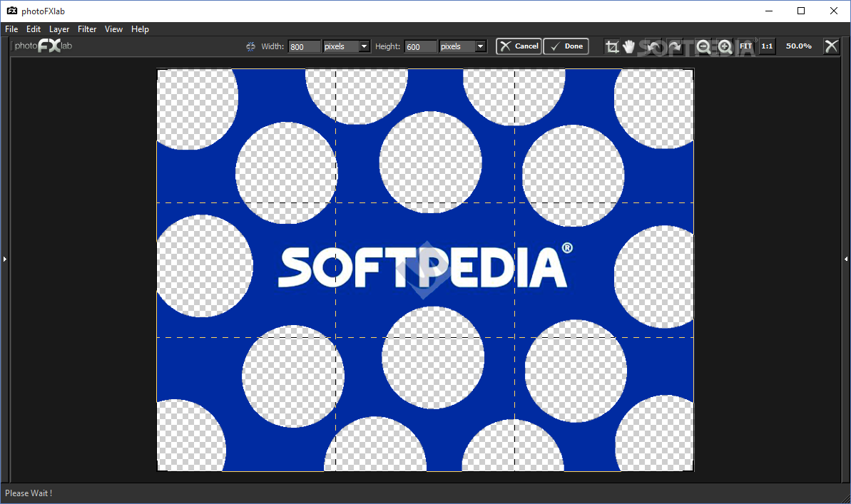Zoom in with the plus magnifier
Viewport: 851px width, 504px height.
725,46
